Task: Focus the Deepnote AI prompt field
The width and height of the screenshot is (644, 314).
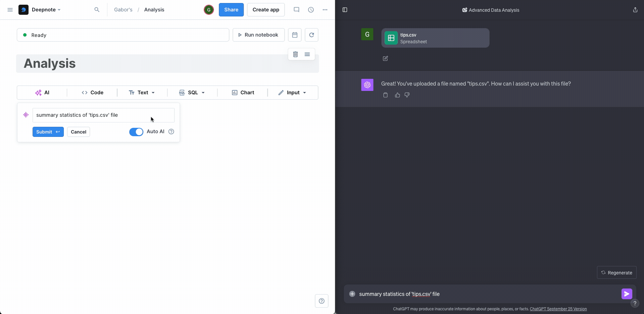Action: (103, 115)
